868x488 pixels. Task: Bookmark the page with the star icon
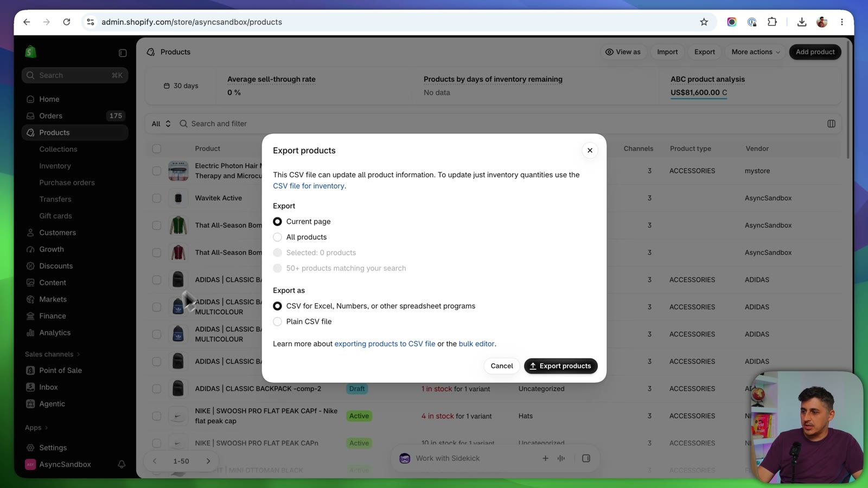click(x=704, y=22)
